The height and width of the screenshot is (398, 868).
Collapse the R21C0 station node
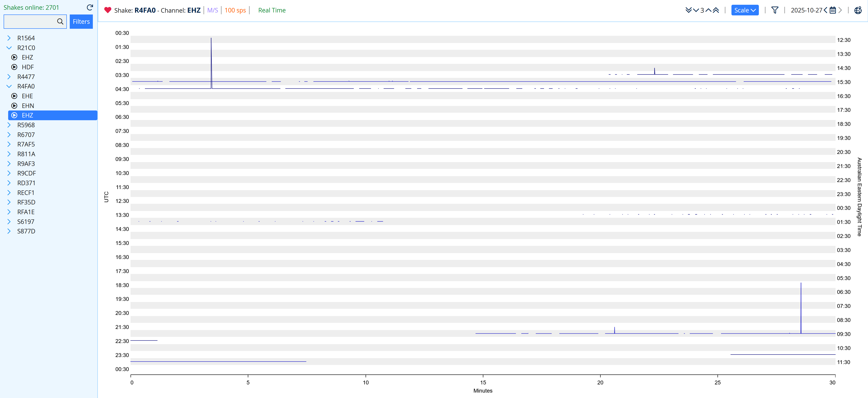(9, 48)
